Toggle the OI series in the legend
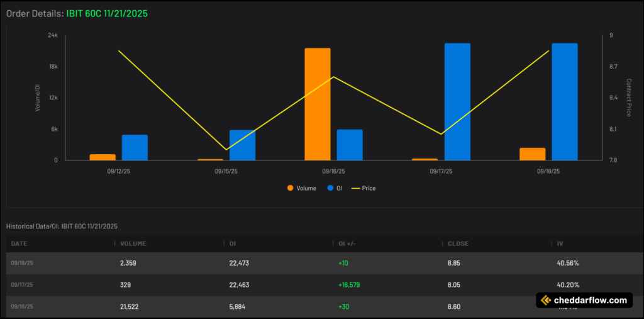 (335, 188)
